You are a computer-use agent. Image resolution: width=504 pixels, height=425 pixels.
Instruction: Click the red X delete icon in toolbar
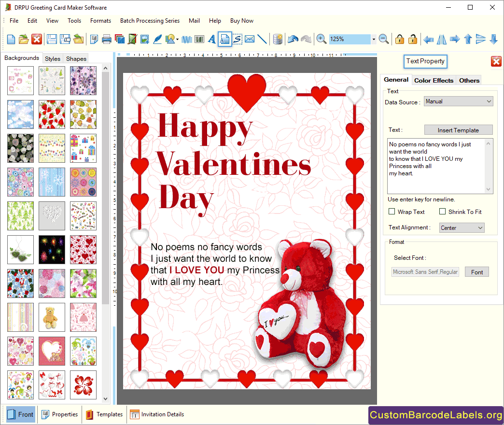(37, 39)
